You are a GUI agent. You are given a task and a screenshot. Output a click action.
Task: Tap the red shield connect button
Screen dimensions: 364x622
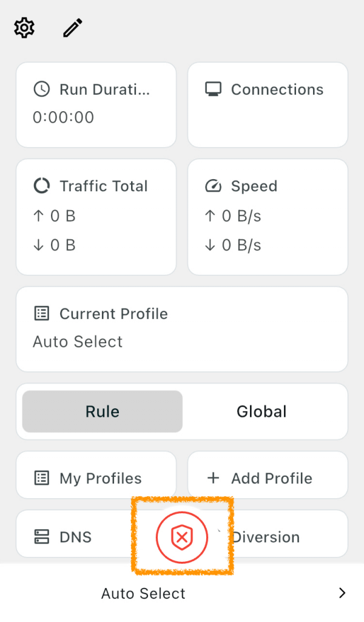(x=182, y=538)
